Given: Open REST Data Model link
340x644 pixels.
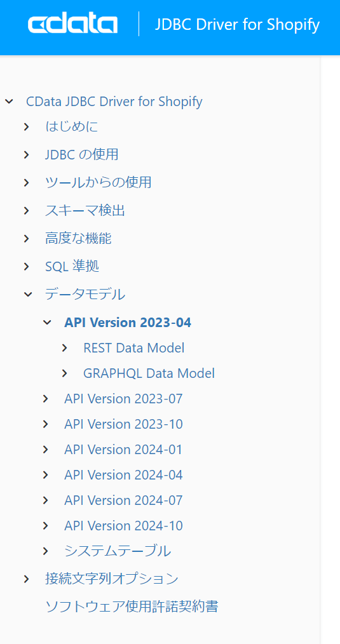Looking at the screenshot, I should tap(133, 348).
